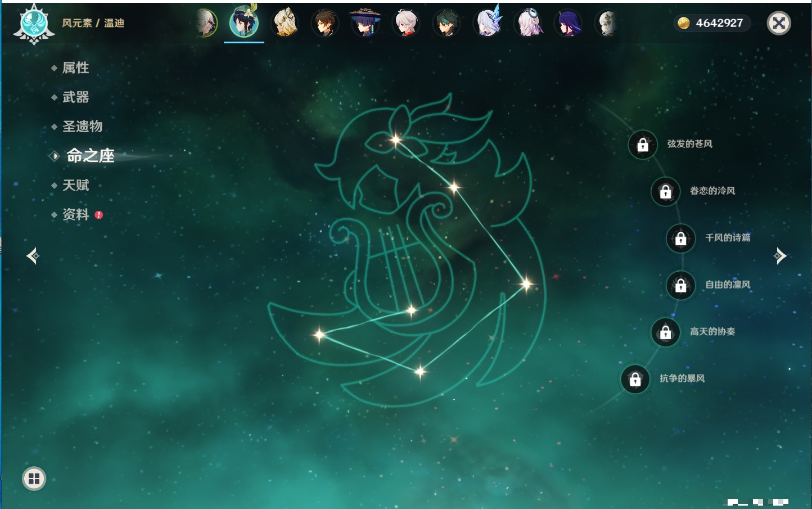Click the red alert badge beside 资料

coord(99,215)
